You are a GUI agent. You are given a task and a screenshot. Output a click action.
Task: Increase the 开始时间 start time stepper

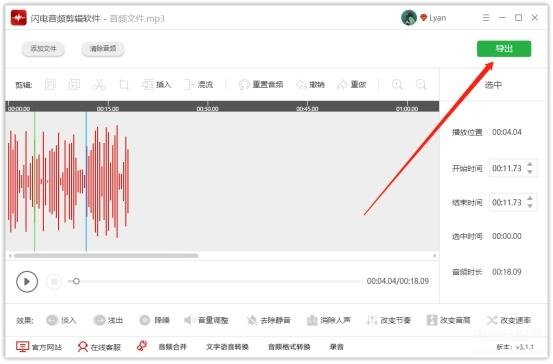pyautogui.click(x=530, y=164)
